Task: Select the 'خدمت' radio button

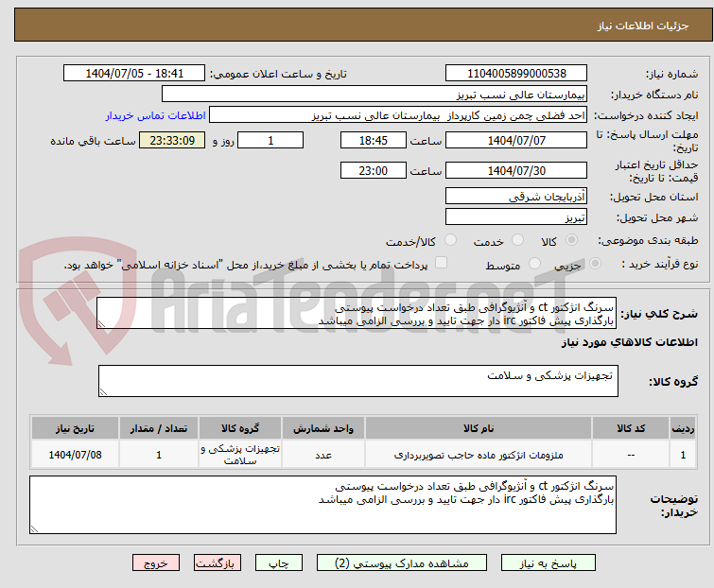Action: click(517, 240)
